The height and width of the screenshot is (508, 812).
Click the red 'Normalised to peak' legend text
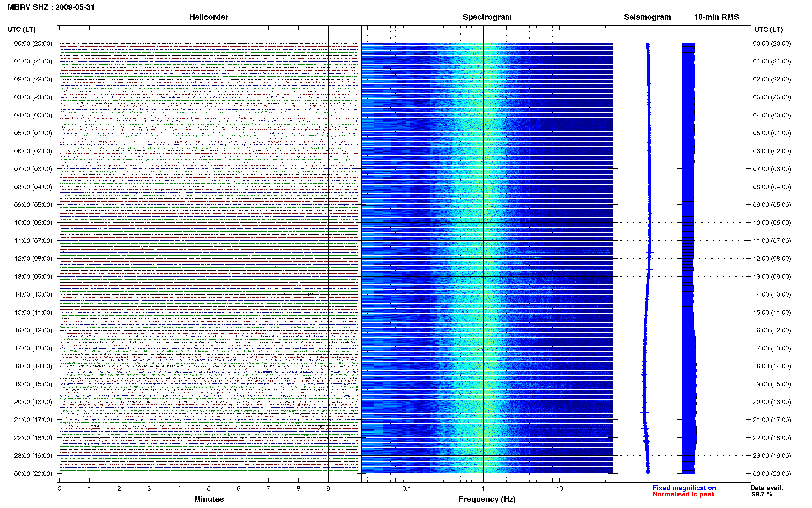(x=684, y=494)
